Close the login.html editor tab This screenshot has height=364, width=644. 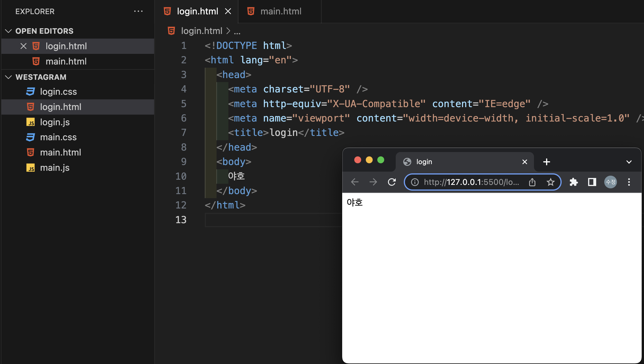tap(228, 11)
